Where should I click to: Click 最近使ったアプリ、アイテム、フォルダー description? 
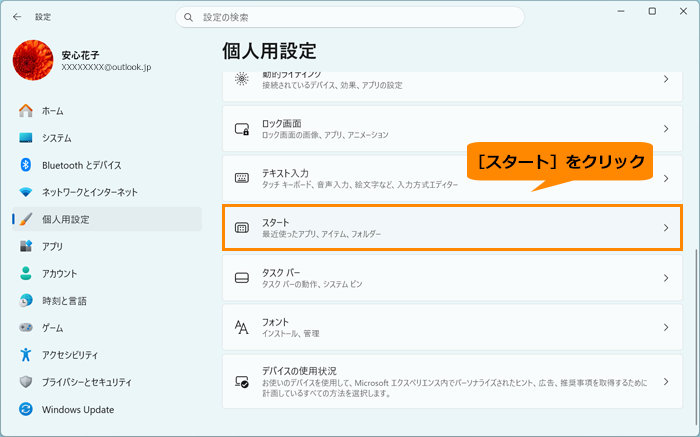pos(321,234)
